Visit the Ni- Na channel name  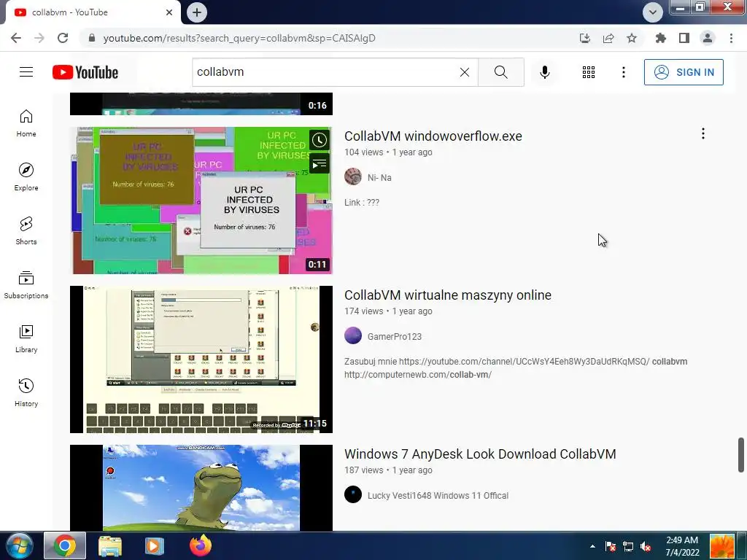click(379, 178)
